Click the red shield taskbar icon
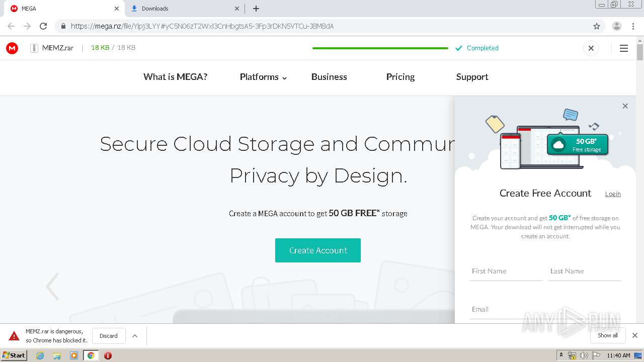The height and width of the screenshot is (362, 644). point(108,355)
